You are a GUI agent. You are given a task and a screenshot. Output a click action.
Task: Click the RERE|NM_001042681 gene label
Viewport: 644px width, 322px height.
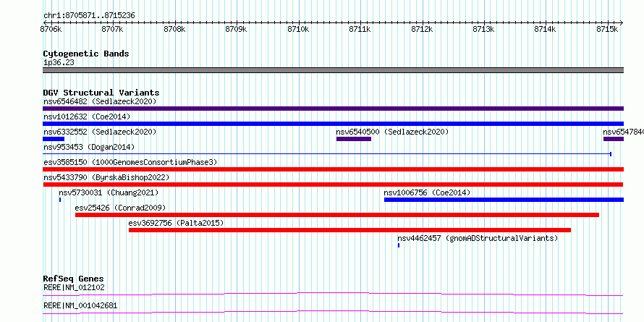click(80, 305)
